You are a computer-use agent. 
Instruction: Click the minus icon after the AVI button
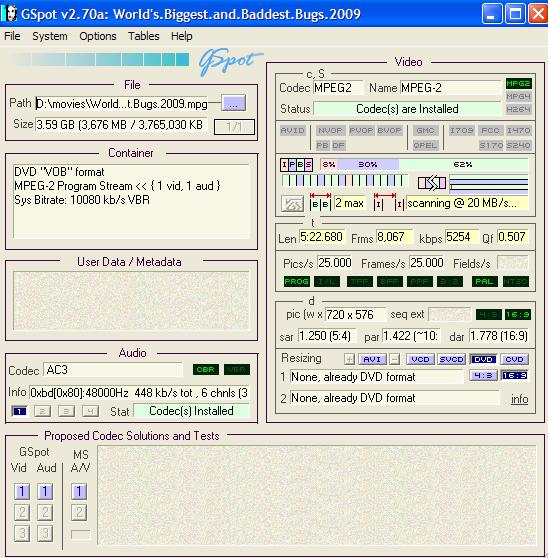click(394, 359)
